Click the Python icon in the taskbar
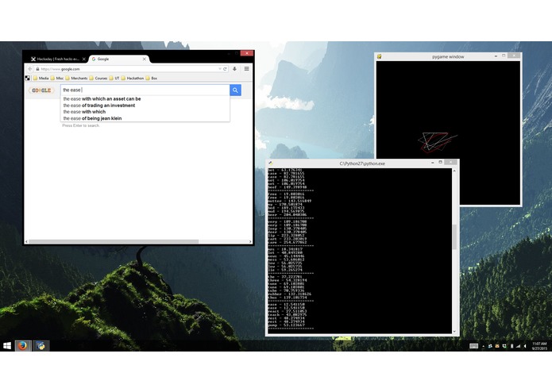 [41, 346]
